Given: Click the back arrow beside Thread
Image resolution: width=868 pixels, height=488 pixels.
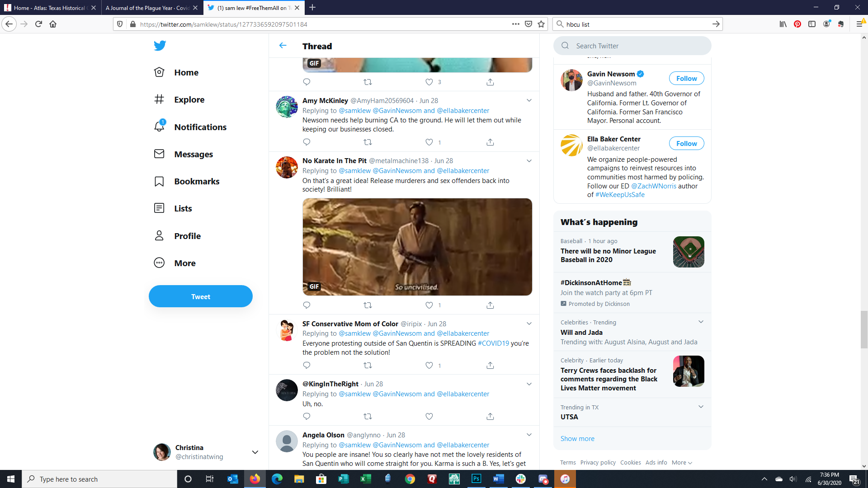Looking at the screenshot, I should (283, 46).
